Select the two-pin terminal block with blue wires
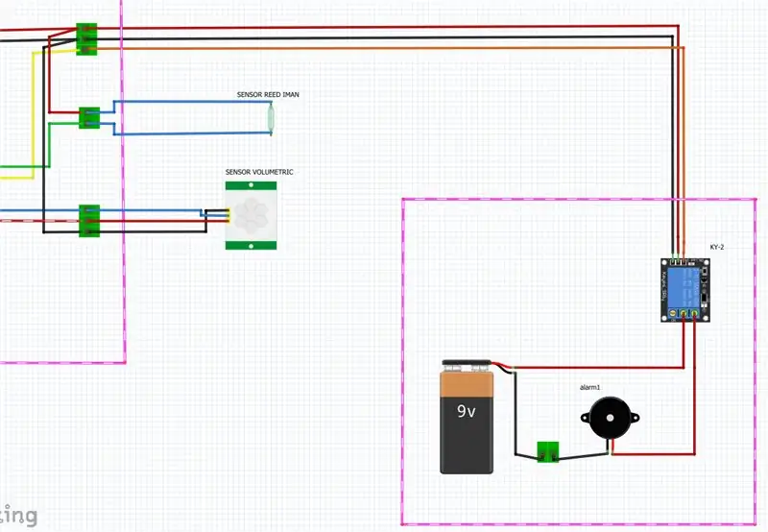This screenshot has width=768, height=532. (89, 118)
